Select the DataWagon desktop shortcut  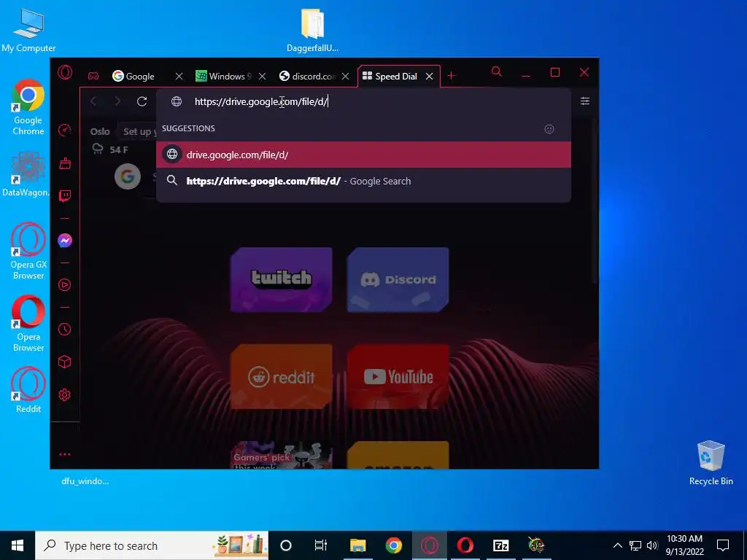26,174
